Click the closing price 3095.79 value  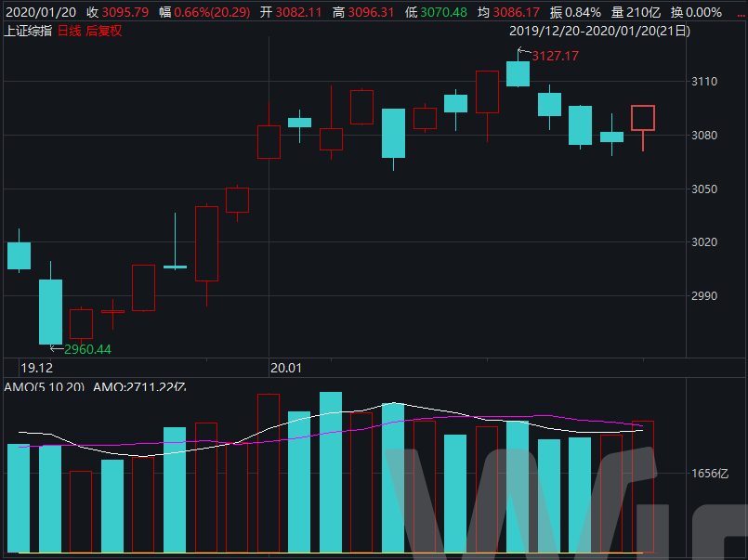(125, 12)
